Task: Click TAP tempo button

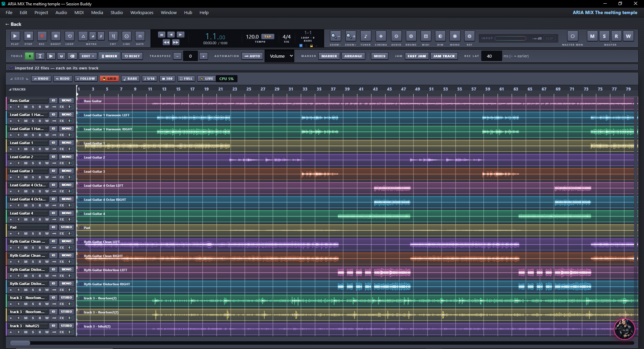Action: 268,37
